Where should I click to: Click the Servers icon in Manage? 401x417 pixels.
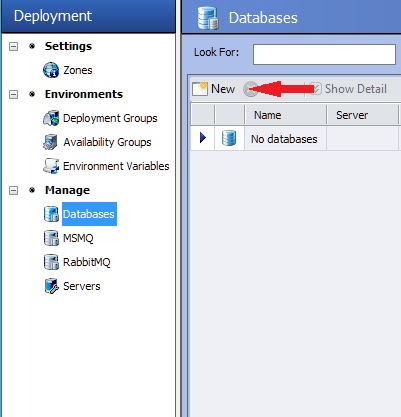[x=51, y=286]
